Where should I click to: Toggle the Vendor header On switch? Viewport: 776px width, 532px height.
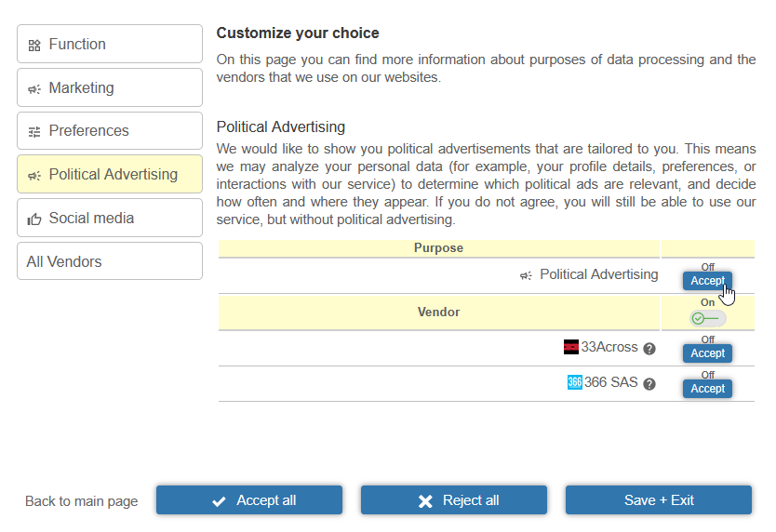pos(707,318)
